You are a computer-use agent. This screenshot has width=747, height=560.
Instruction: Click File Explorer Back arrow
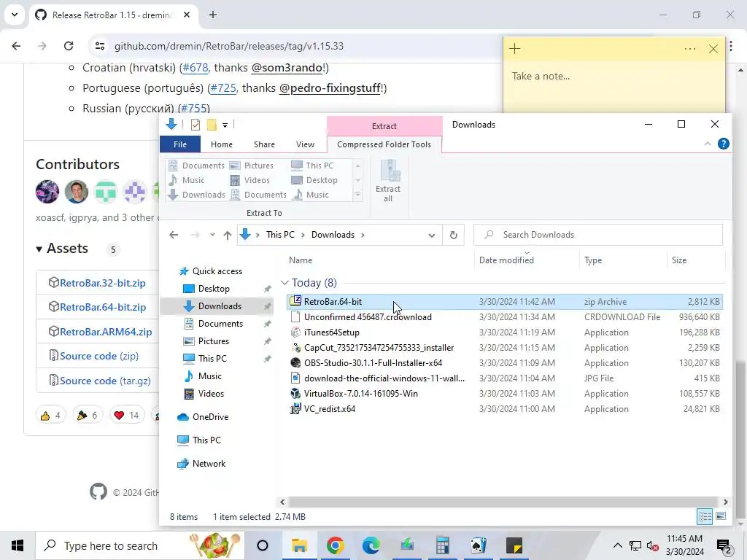tap(174, 235)
